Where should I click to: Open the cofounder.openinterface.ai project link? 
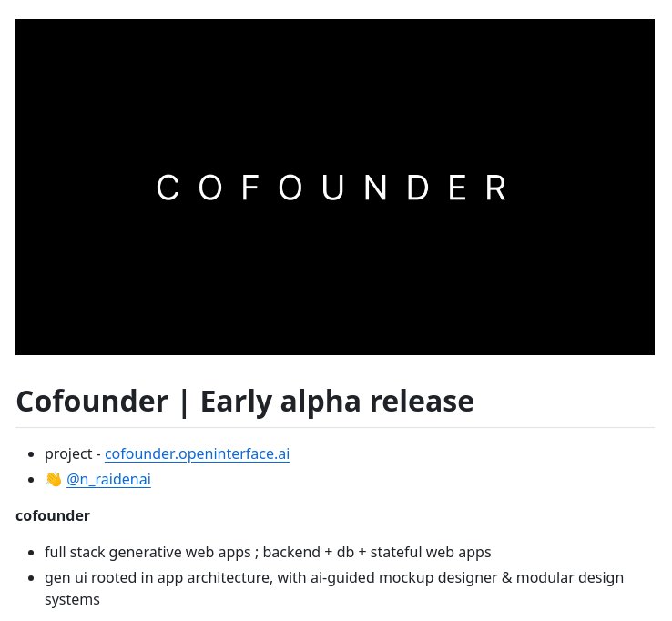(x=198, y=453)
